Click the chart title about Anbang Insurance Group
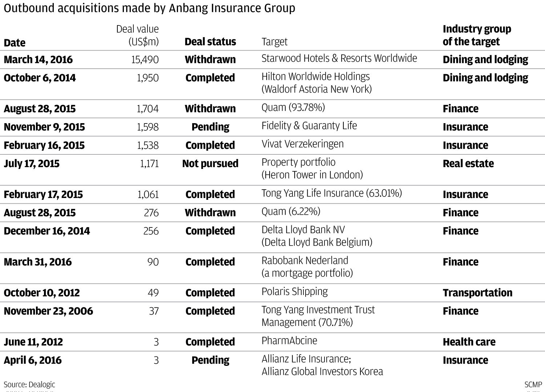The image size is (545, 392). (x=149, y=8)
